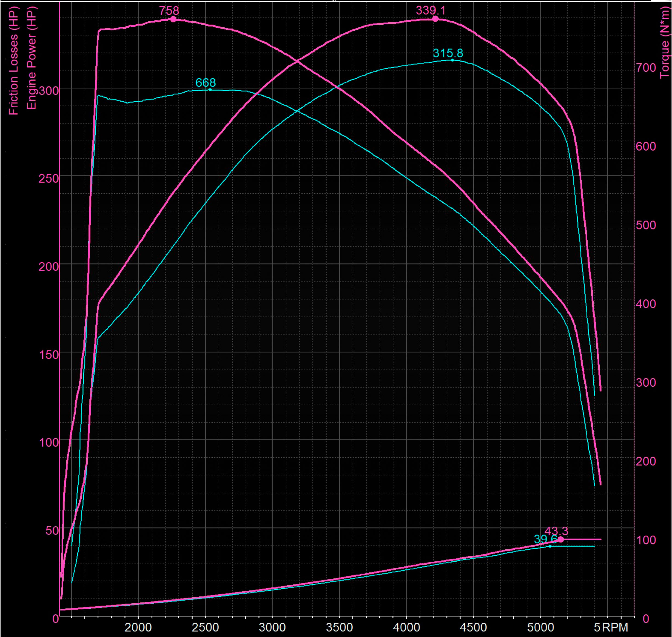Click the 300 HP left axis value
Screen dimensions: 672x637
point(49,91)
